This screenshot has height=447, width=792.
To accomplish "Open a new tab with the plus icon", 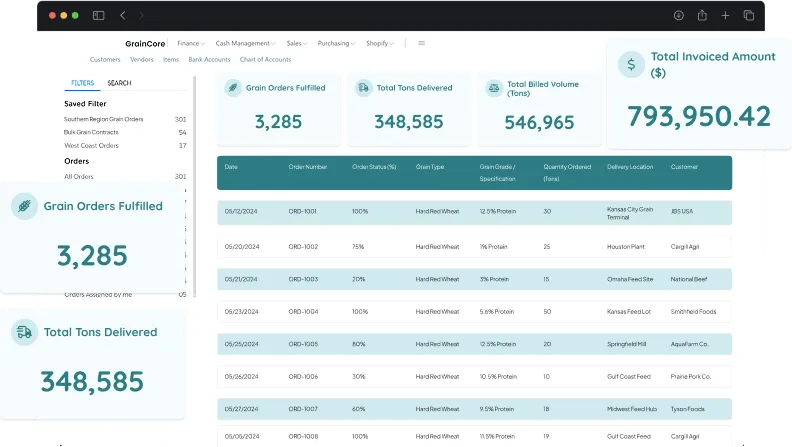I will tap(725, 15).
